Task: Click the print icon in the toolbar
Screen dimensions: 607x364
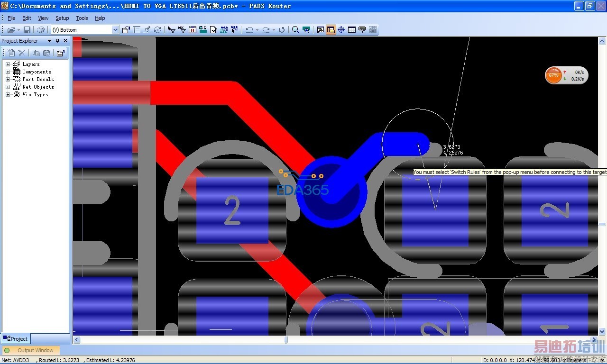Action: 41,30
